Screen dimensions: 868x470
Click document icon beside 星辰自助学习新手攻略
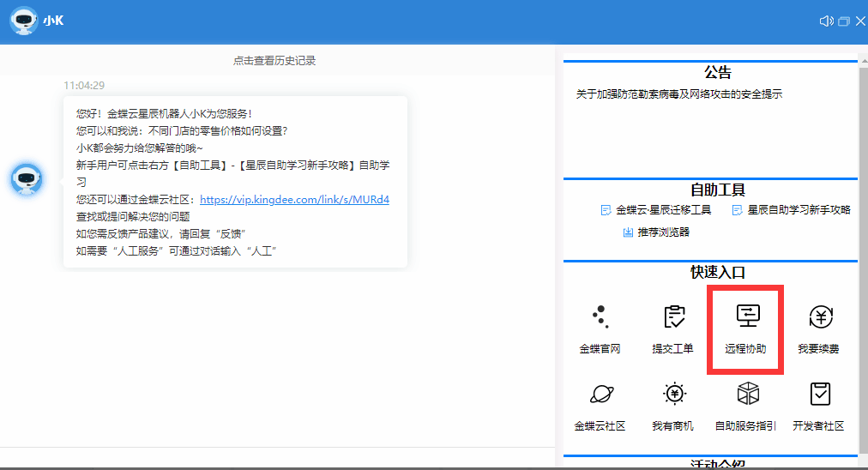[x=737, y=210]
